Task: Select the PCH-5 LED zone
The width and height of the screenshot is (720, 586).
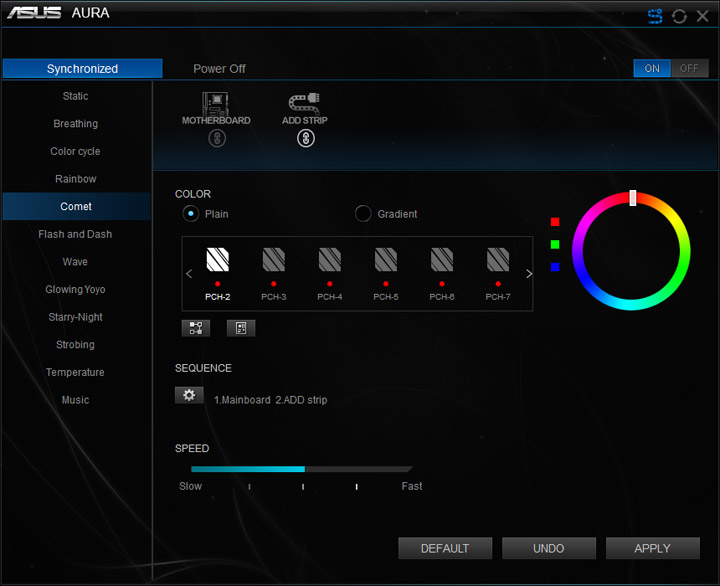Action: tap(386, 274)
